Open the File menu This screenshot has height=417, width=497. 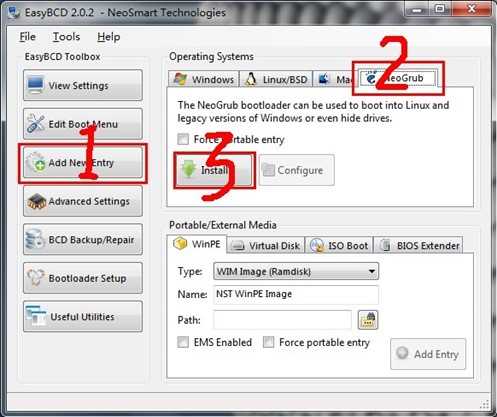click(27, 37)
